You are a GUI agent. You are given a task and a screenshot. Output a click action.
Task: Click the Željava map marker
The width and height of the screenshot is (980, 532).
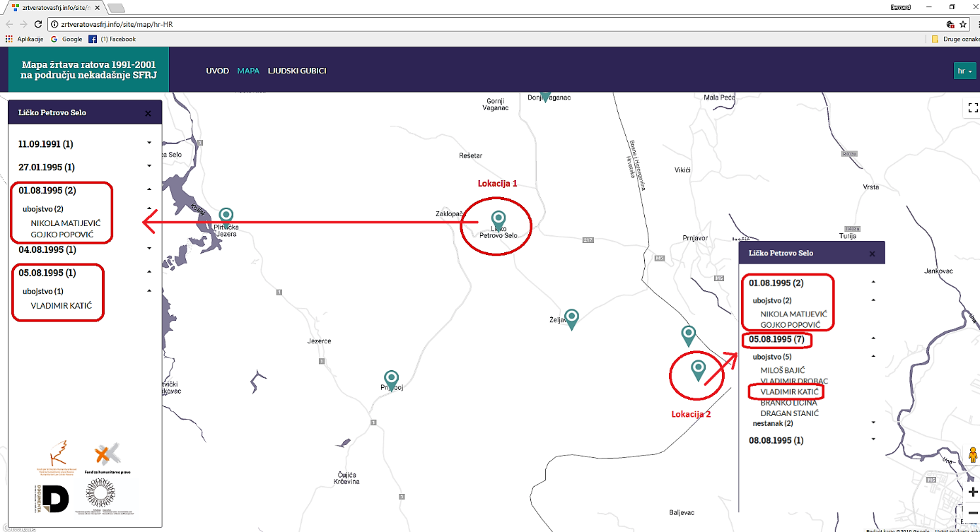[571, 318]
